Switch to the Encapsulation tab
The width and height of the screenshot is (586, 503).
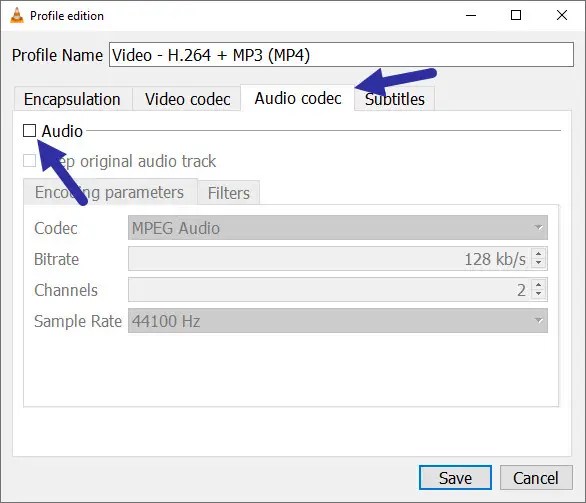pos(73,99)
